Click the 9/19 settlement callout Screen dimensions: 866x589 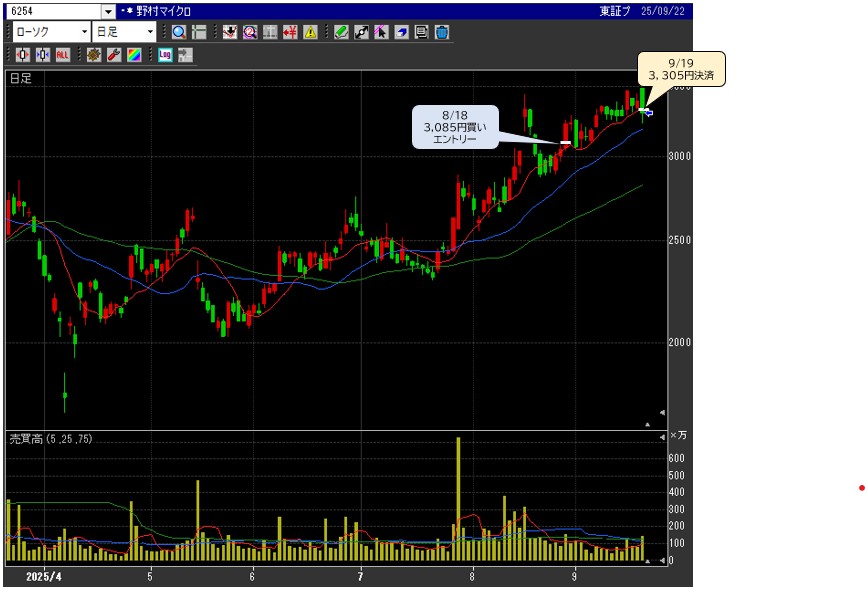point(682,68)
